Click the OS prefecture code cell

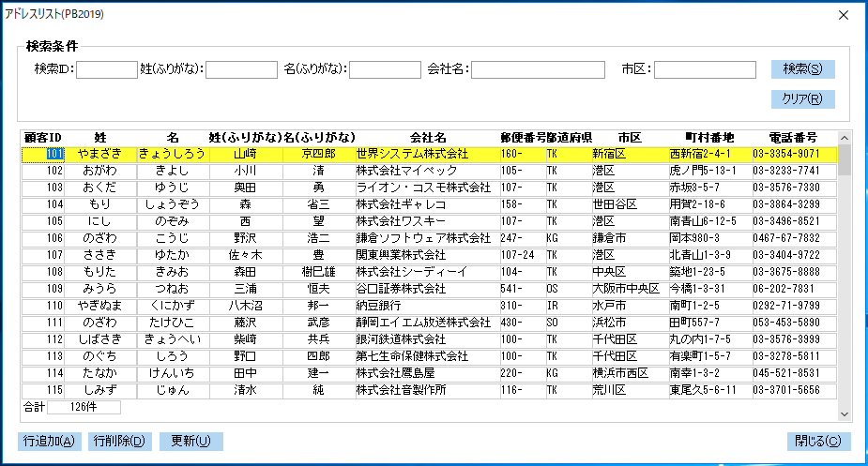point(569,289)
